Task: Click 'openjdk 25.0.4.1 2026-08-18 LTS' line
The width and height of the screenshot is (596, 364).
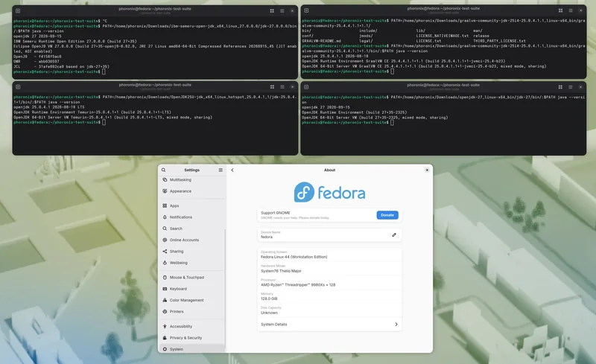Action: click(x=48, y=107)
